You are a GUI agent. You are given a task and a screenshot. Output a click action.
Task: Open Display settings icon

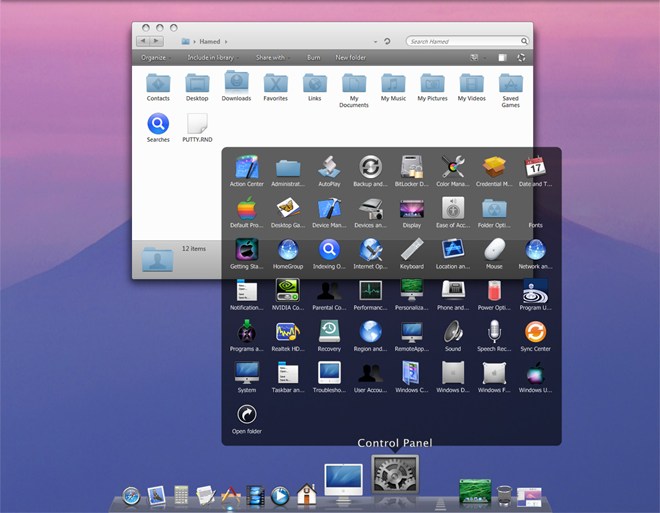(x=412, y=209)
